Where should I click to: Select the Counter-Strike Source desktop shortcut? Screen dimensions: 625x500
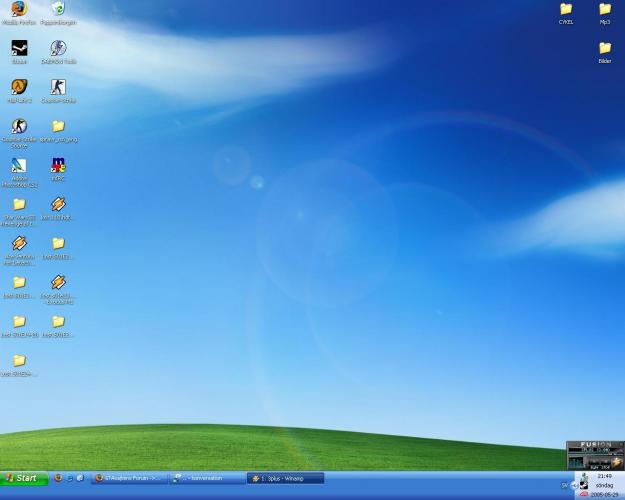click(19, 134)
